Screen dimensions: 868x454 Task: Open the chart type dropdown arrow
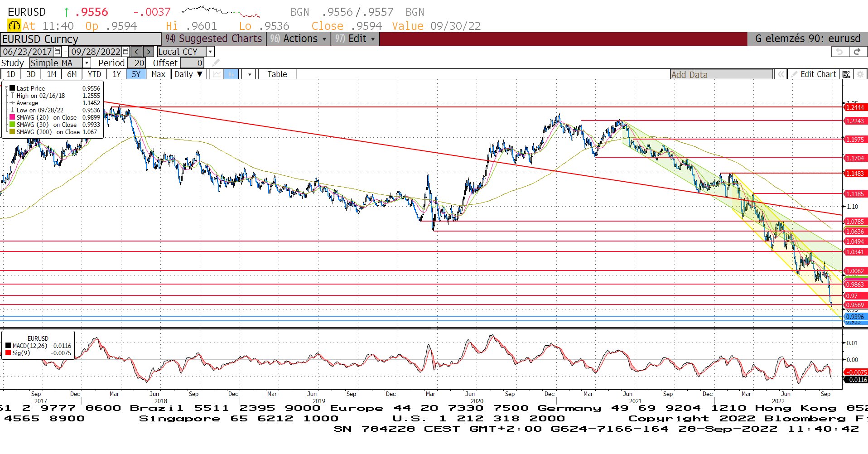pos(250,74)
